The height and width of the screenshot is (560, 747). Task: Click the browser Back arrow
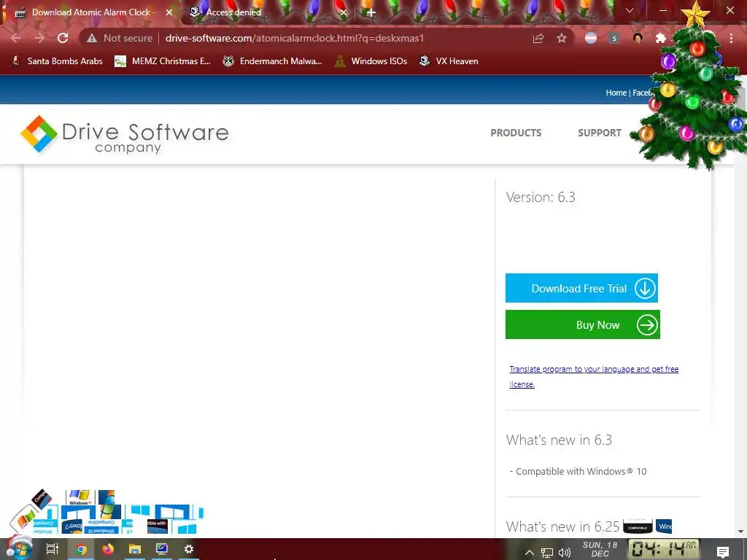point(16,38)
